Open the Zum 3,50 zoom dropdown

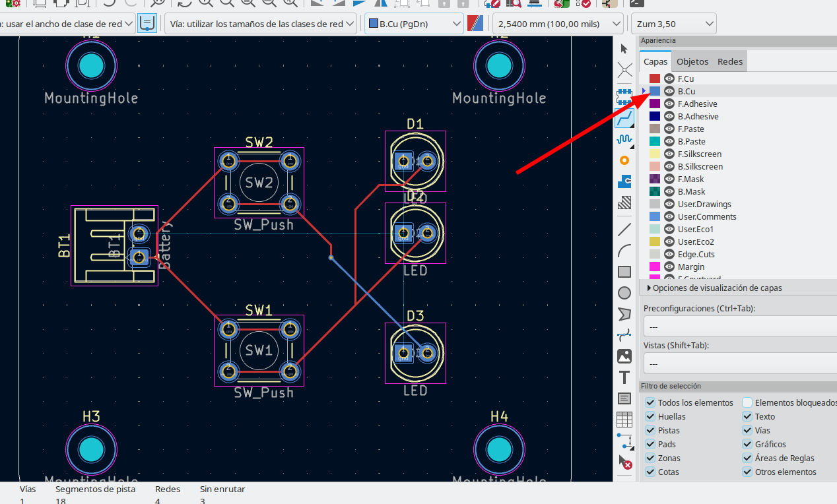pos(674,24)
